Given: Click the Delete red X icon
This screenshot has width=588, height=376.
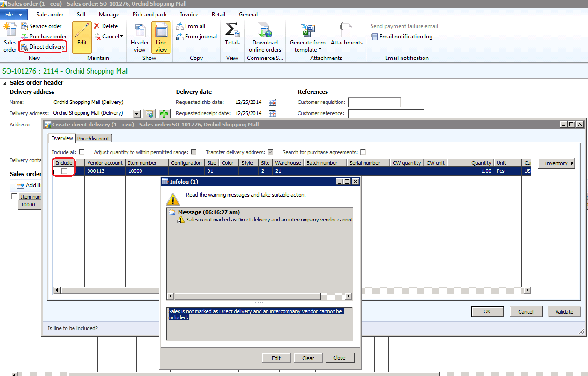Looking at the screenshot, I should pyautogui.click(x=97, y=26).
